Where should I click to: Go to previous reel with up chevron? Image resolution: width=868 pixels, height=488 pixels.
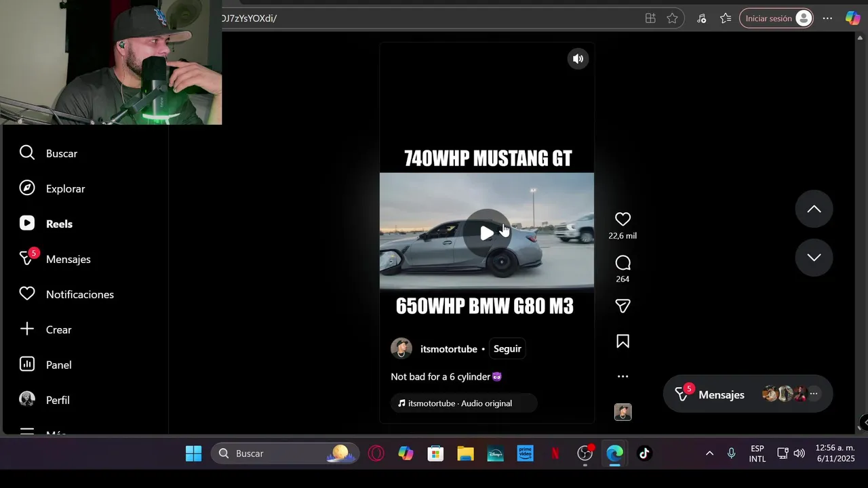coord(814,209)
